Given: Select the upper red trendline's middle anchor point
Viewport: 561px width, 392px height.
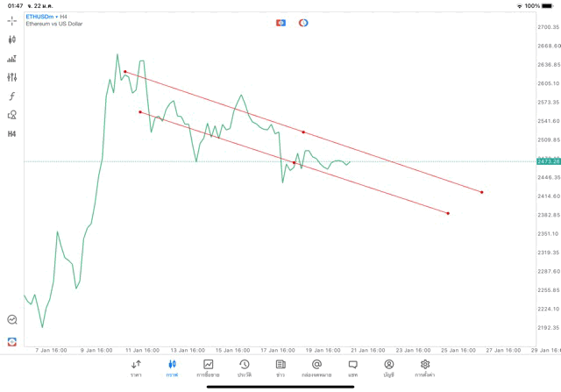Looking at the screenshot, I should (303, 132).
